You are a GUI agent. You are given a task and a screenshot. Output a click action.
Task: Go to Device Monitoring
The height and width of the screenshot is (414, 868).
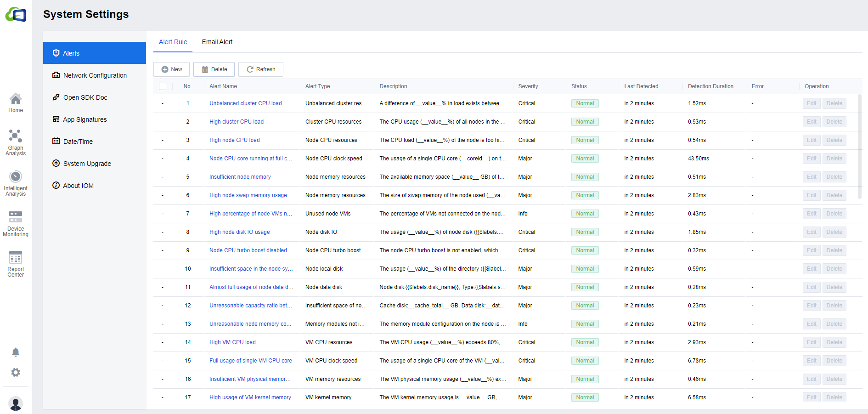[x=16, y=224]
